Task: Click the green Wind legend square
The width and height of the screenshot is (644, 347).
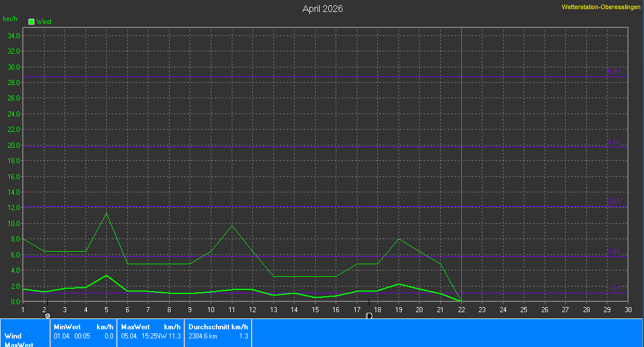Action: coord(31,22)
